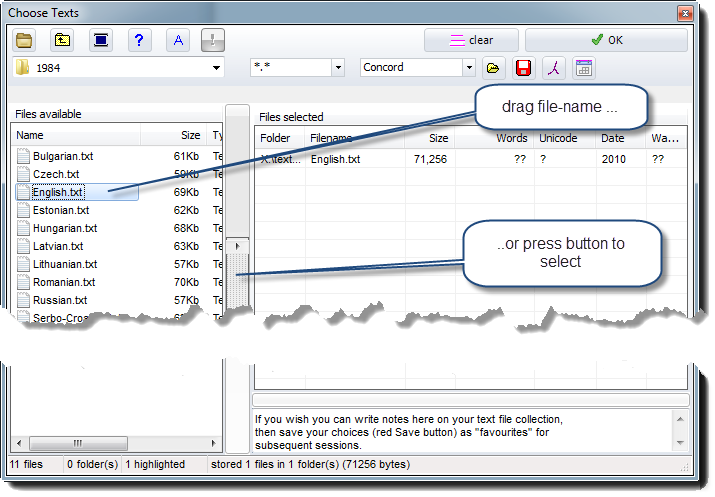715x497 pixels.
Task: Sort available files by Name column
Action: click(75, 135)
